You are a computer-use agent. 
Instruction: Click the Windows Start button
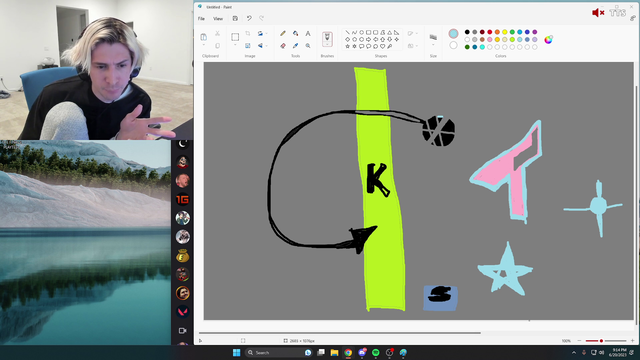[x=236, y=353]
